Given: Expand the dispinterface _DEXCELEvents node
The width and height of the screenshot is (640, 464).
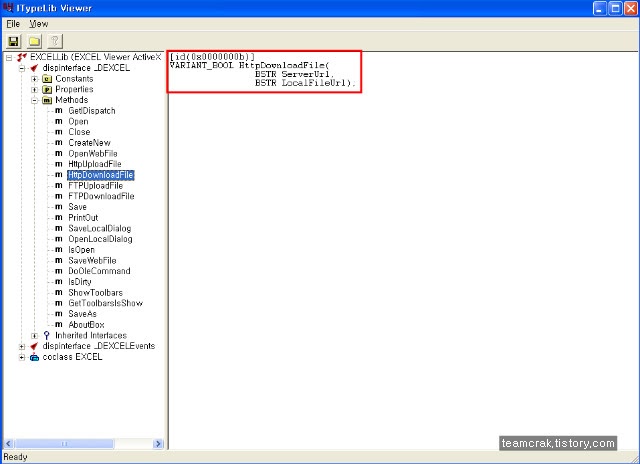Looking at the screenshot, I should coord(22,346).
